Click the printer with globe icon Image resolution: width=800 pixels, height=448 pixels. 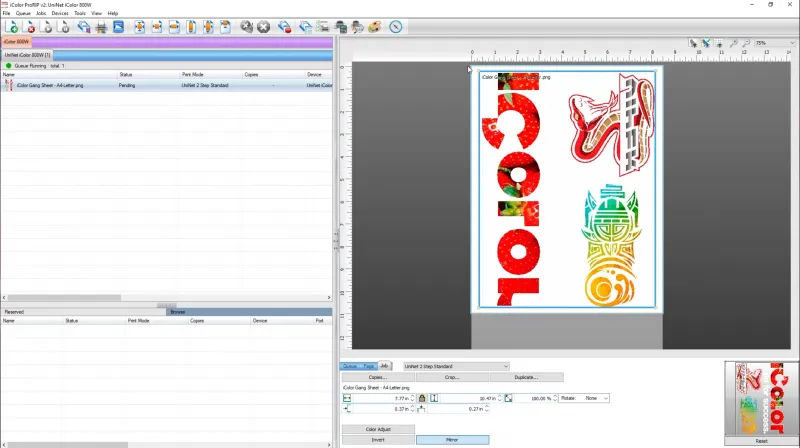(x=358, y=27)
